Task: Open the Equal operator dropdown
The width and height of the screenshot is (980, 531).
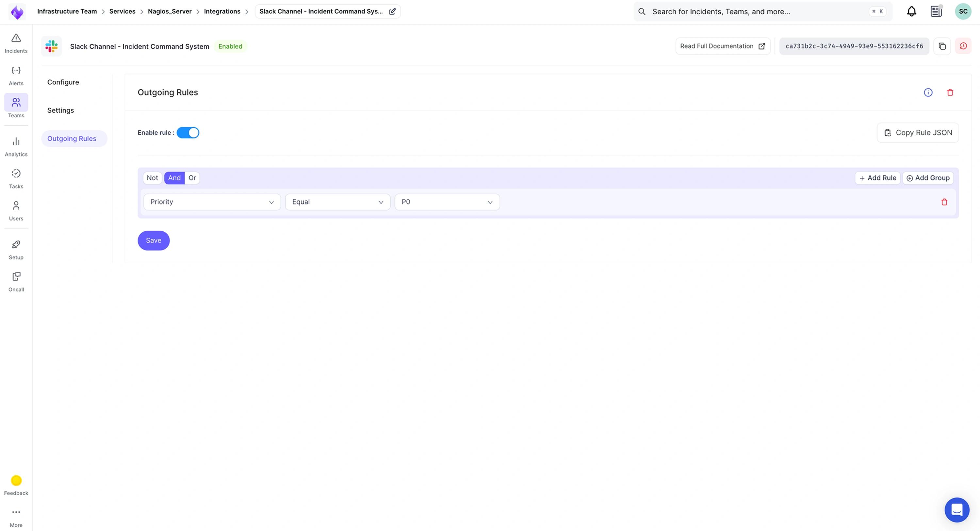Action: [x=337, y=202]
